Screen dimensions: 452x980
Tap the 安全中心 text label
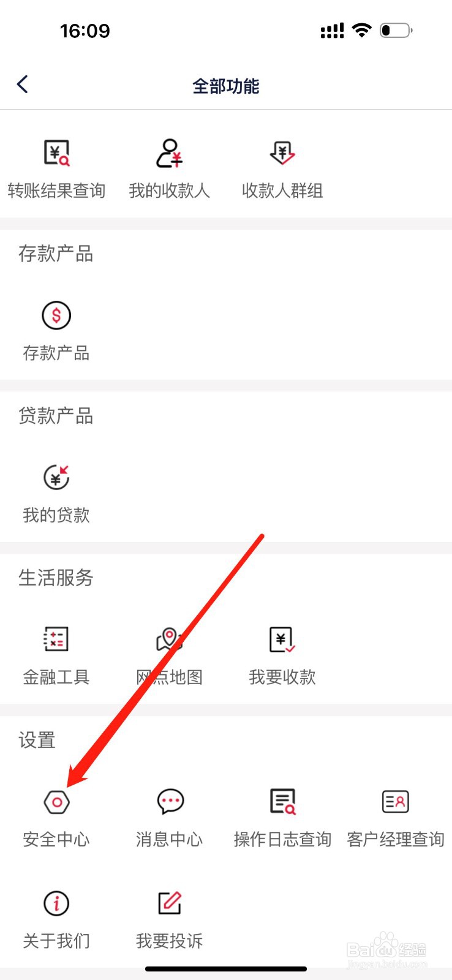(x=56, y=839)
